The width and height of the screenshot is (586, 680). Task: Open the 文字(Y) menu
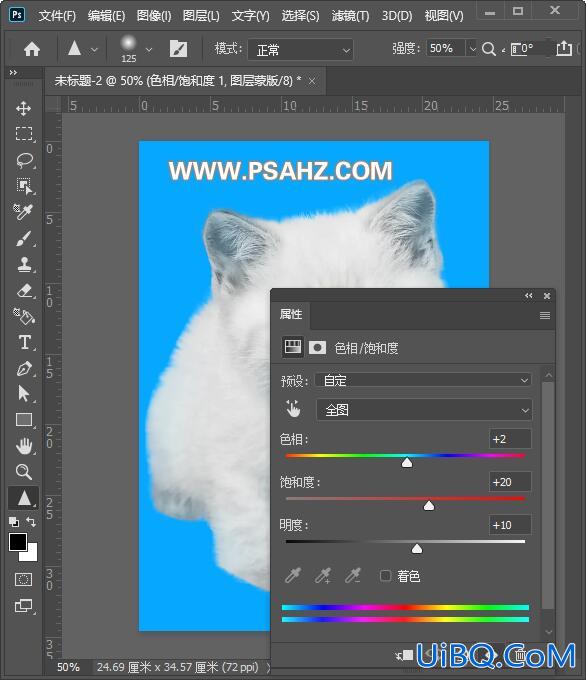pos(250,16)
